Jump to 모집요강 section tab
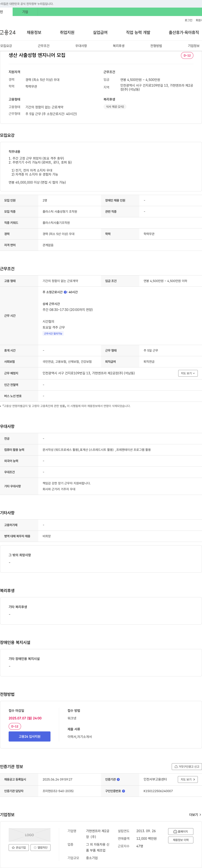The image size is (202, 868). (6, 46)
